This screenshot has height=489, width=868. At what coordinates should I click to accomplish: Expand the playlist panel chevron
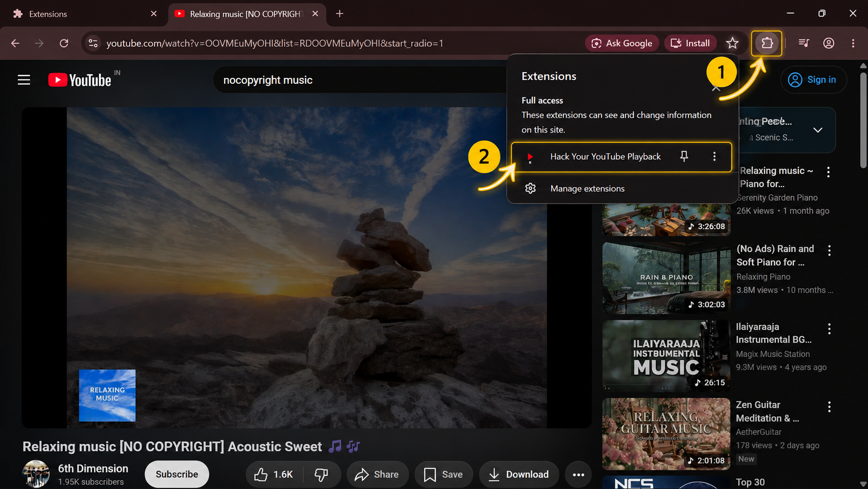click(818, 130)
